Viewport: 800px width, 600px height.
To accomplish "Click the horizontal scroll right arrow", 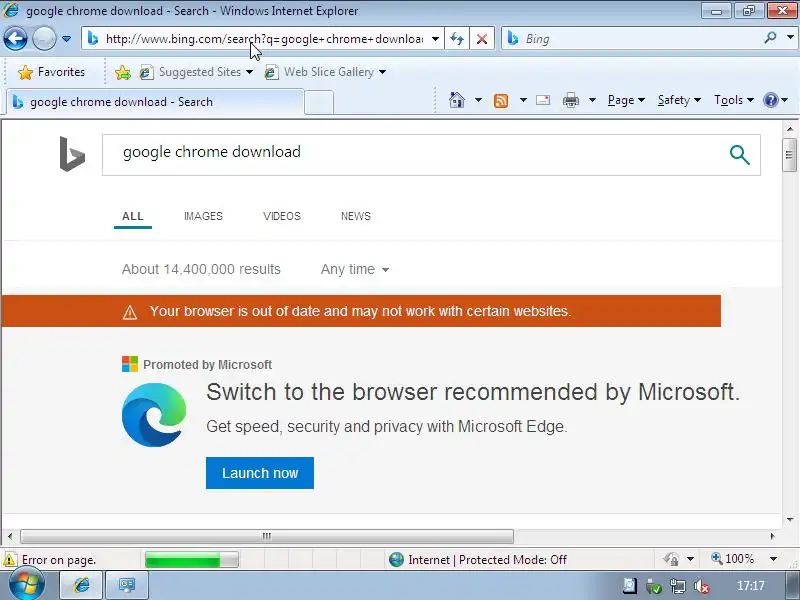I will point(772,536).
